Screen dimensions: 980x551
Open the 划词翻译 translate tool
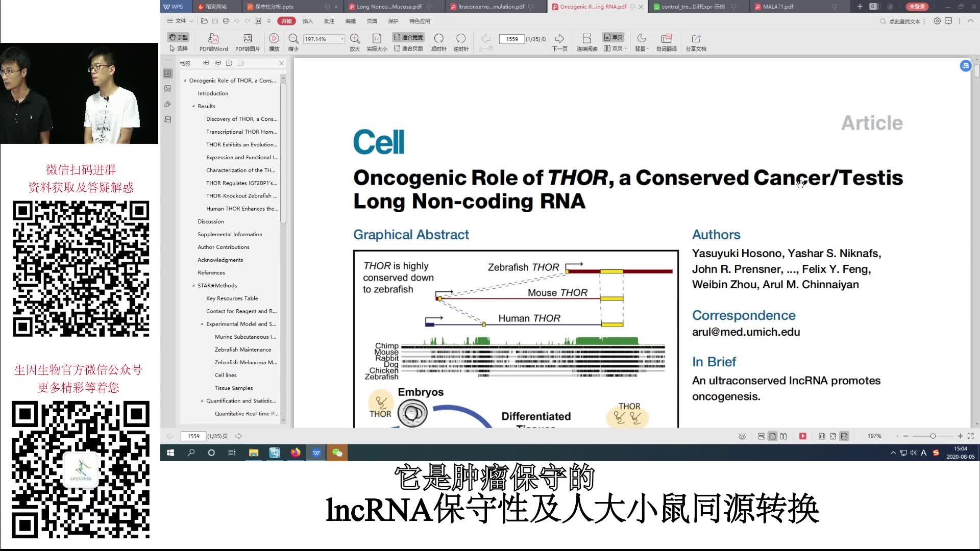tap(667, 43)
